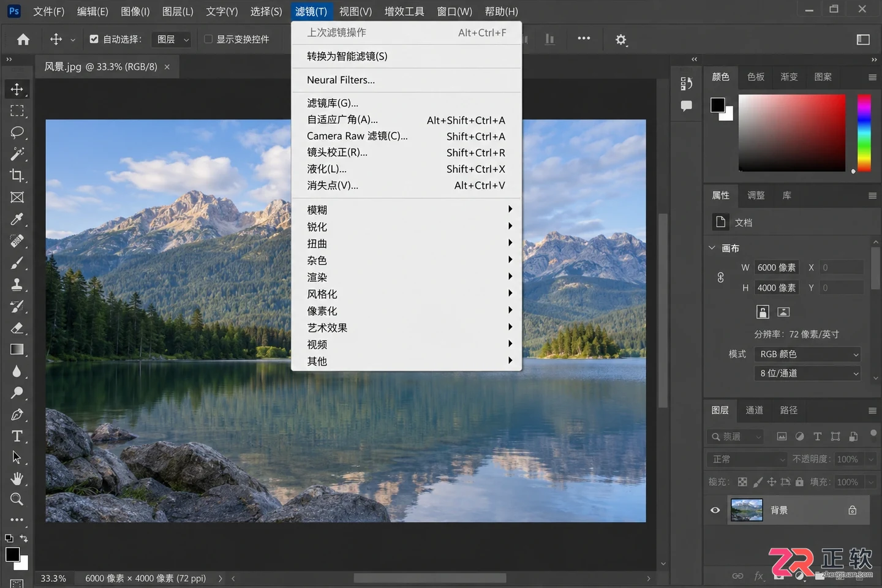
Task: Select the Frame tool
Action: click(x=17, y=197)
